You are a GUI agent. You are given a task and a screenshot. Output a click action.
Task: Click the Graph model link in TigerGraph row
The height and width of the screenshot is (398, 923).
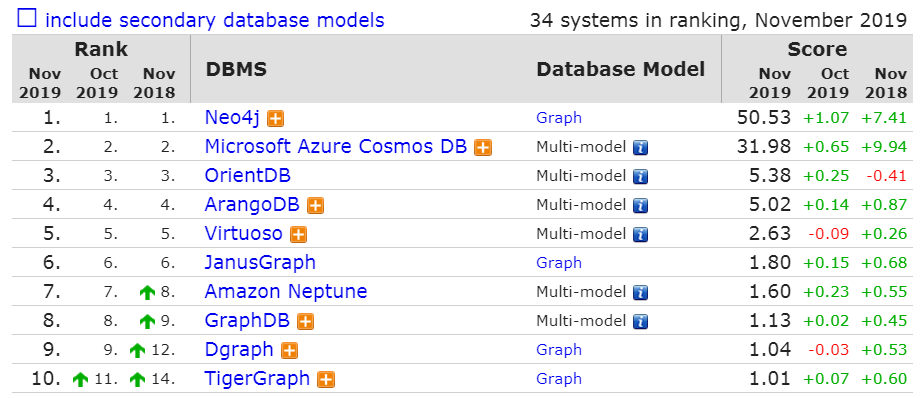[x=559, y=379]
